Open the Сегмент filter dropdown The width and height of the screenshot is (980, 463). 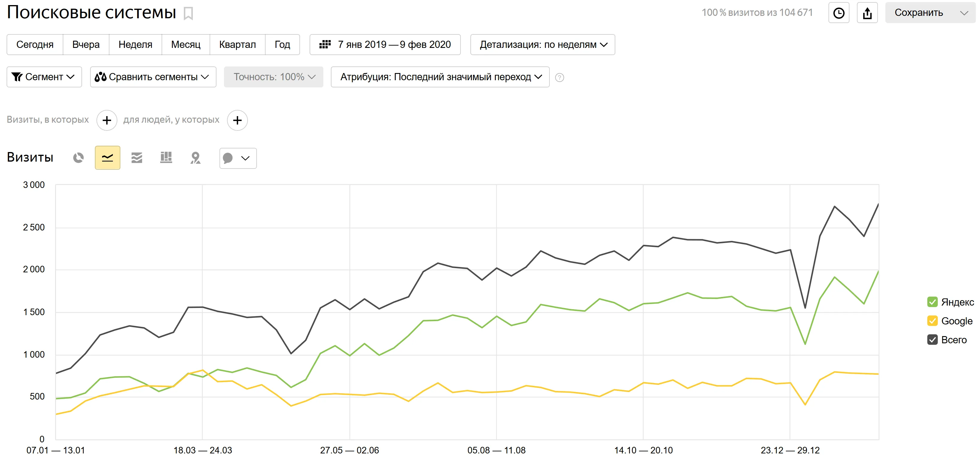(x=44, y=77)
